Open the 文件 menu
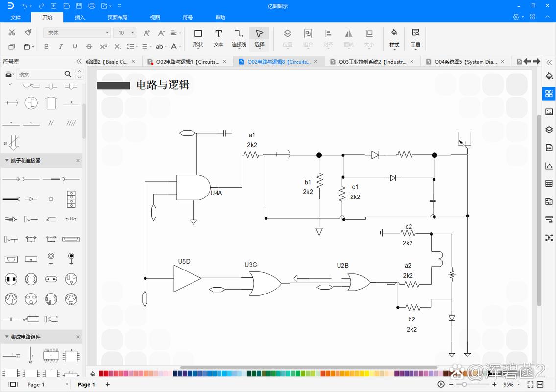Image resolution: width=556 pixels, height=392 pixels. (16, 17)
